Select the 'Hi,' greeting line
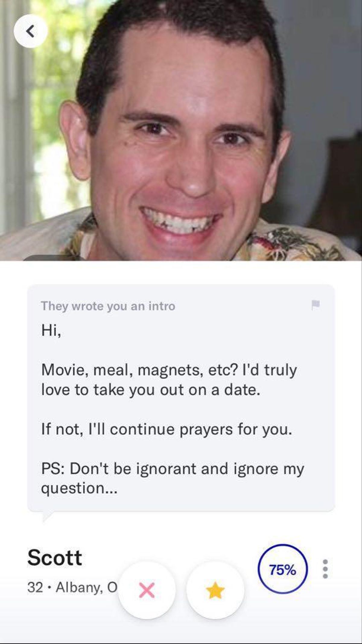Image resolution: width=362 pixels, height=644 pixels. tap(51, 331)
